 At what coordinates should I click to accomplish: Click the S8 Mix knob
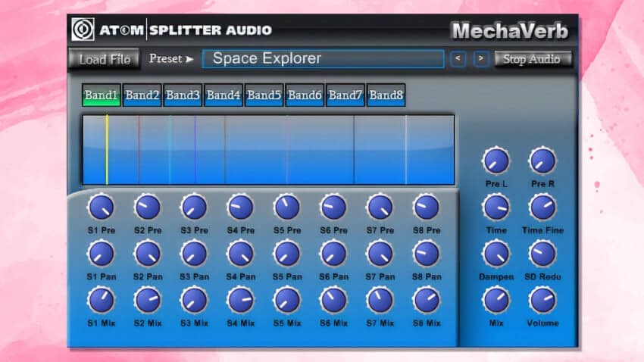[x=427, y=300]
